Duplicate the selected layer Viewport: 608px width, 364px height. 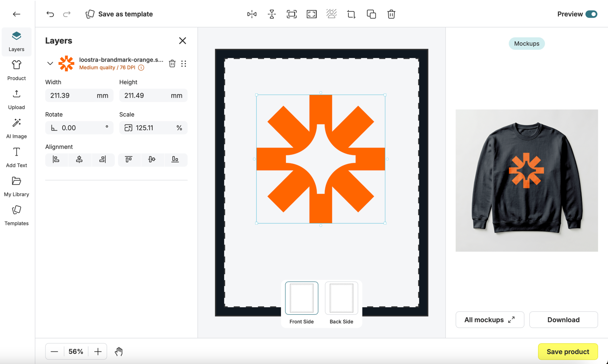(x=371, y=14)
